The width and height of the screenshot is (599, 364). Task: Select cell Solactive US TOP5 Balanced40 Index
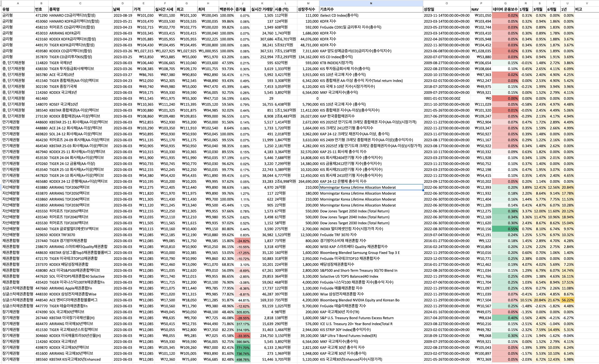[371, 276]
